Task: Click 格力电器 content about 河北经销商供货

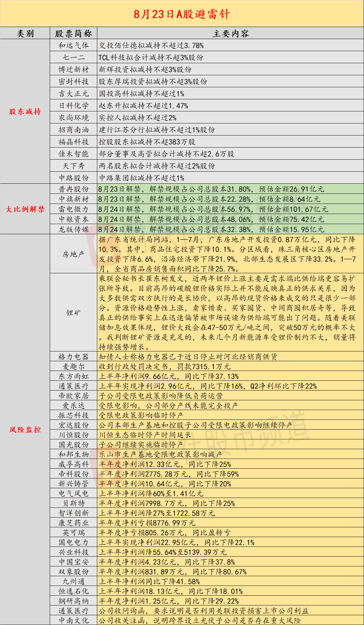Action: 188,357
